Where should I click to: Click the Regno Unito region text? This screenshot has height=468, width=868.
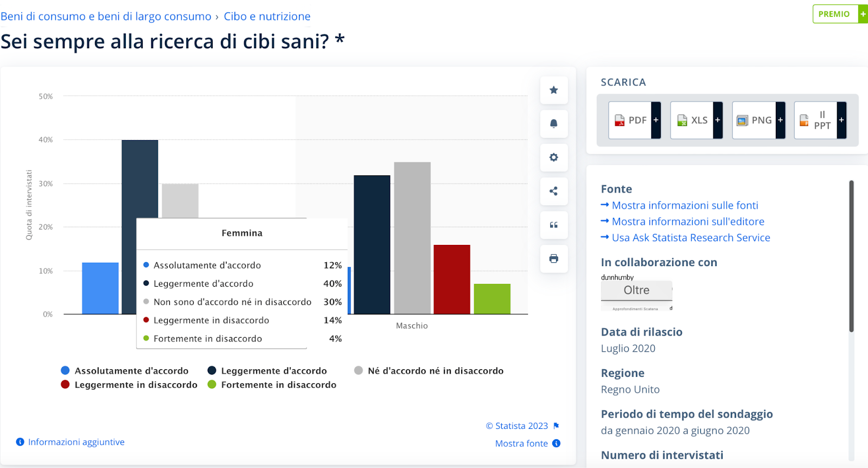pos(630,389)
